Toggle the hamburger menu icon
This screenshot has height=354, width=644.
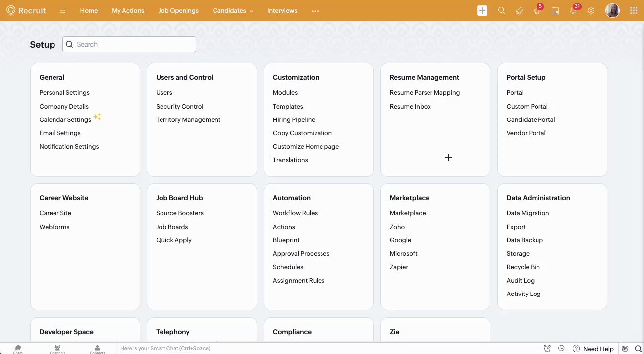[62, 11]
